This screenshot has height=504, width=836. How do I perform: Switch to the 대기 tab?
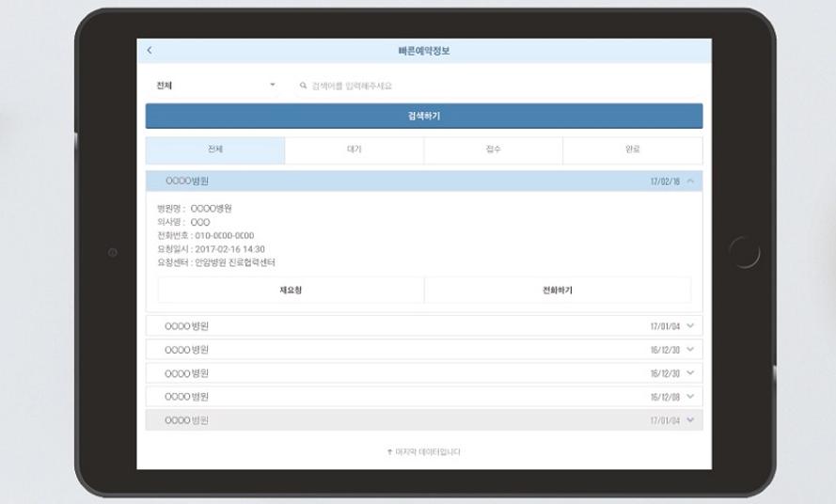click(x=355, y=150)
